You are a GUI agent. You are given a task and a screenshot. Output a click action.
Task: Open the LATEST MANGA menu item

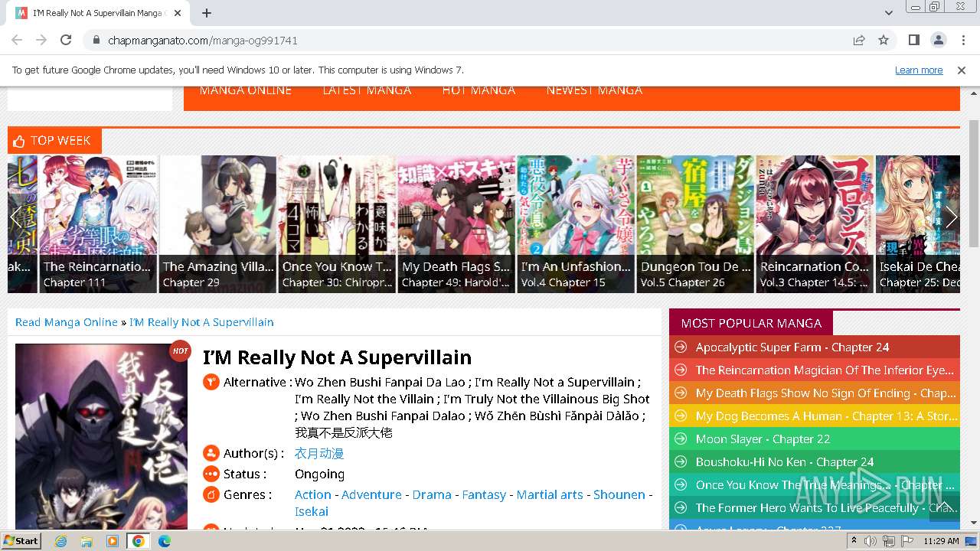pos(367,90)
